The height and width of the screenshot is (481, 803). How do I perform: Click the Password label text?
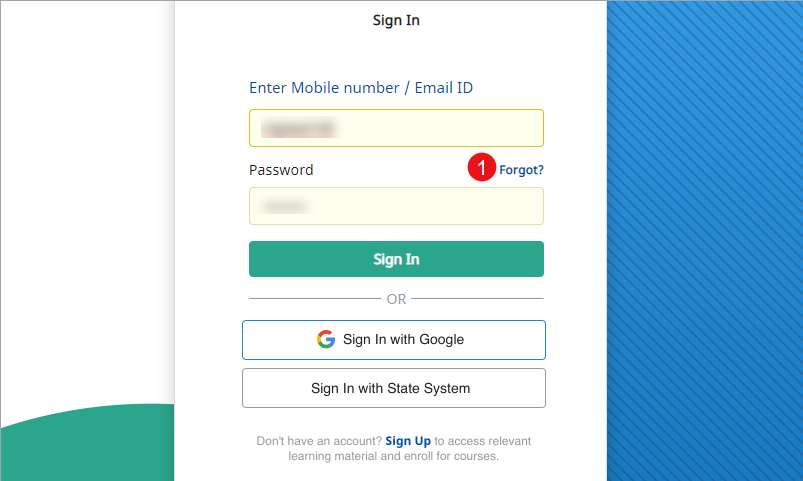281,170
